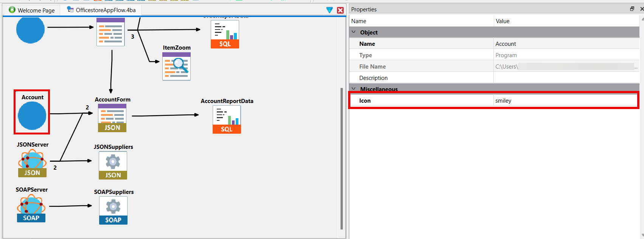Click the SOAPSuppliers gear SOAP icon

tap(113, 211)
